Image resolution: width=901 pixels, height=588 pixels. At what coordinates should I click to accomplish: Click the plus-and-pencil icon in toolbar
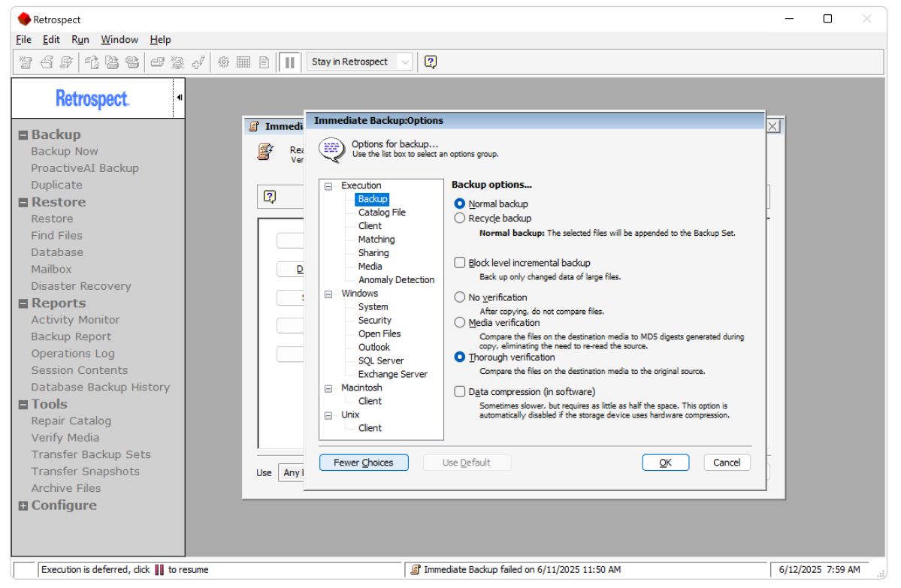pyautogui.click(x=198, y=62)
